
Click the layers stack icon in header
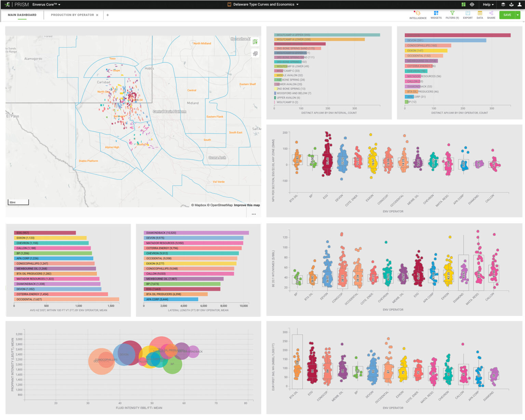(503, 4)
